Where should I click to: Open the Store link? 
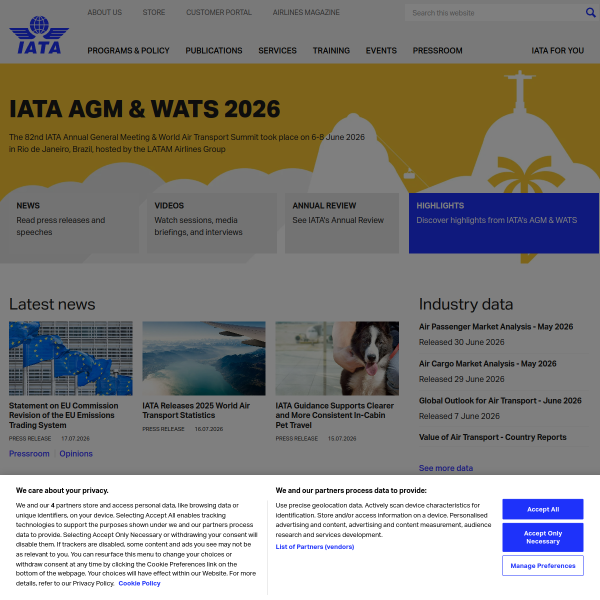(154, 12)
